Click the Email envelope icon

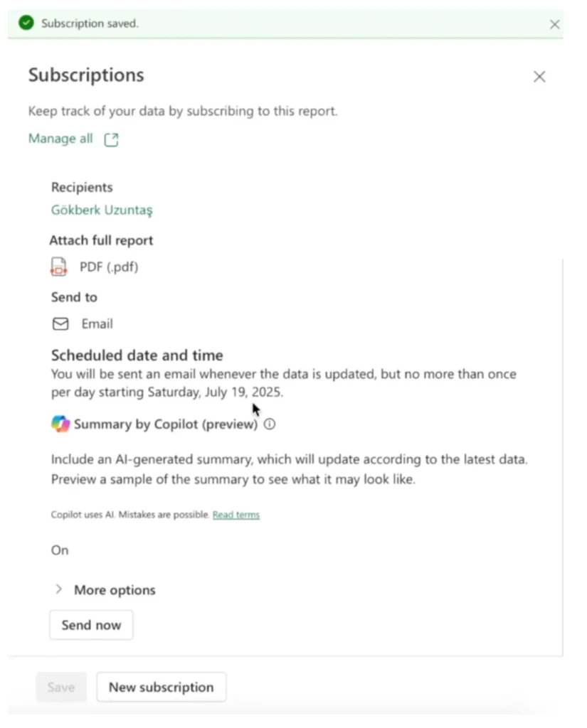tap(61, 324)
